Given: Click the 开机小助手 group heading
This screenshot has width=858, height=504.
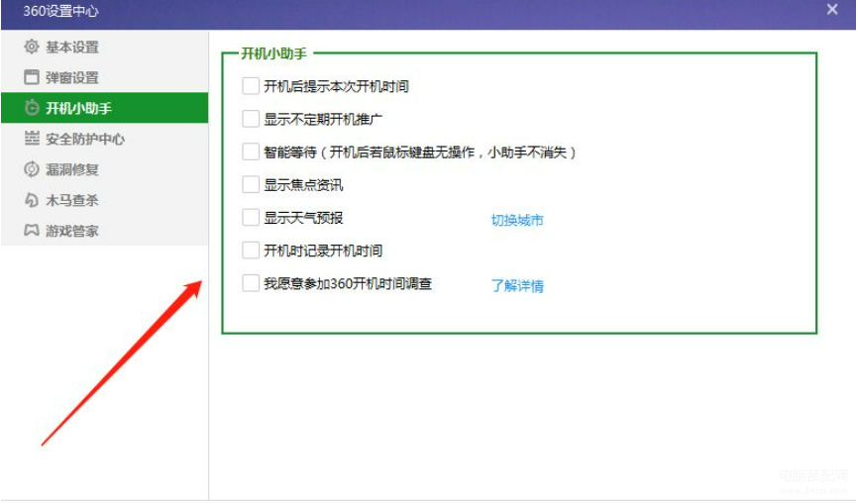Looking at the screenshot, I should (x=274, y=53).
